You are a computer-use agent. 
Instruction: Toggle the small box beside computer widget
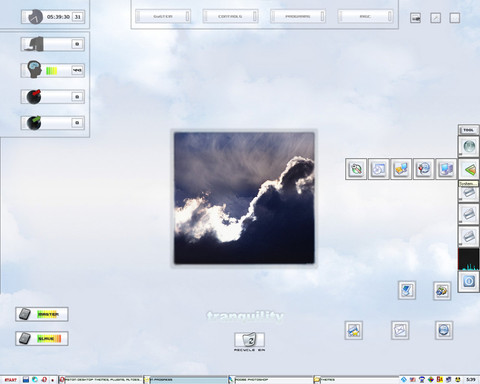[77, 44]
